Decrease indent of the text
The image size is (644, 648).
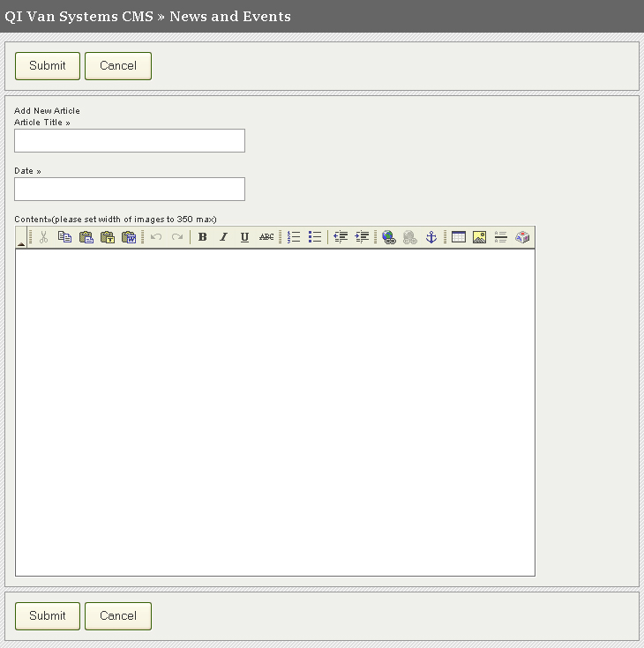(341, 237)
